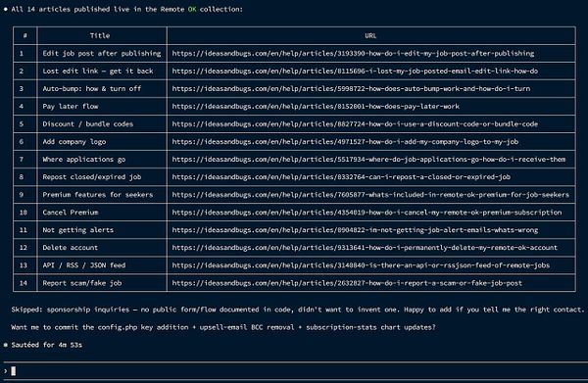Viewport: 588px width, 383px height.
Task: Open the how-does-auto-bump-work URL
Action: pos(351,88)
